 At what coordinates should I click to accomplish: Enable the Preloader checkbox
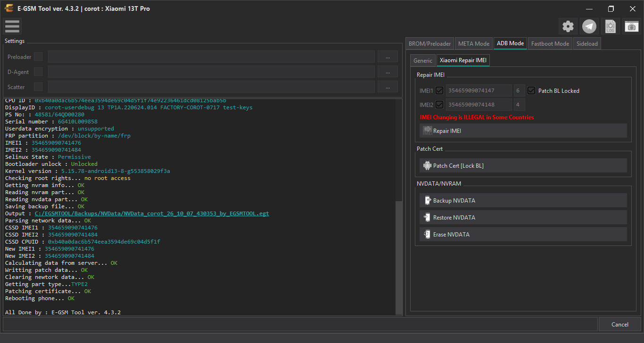38,57
